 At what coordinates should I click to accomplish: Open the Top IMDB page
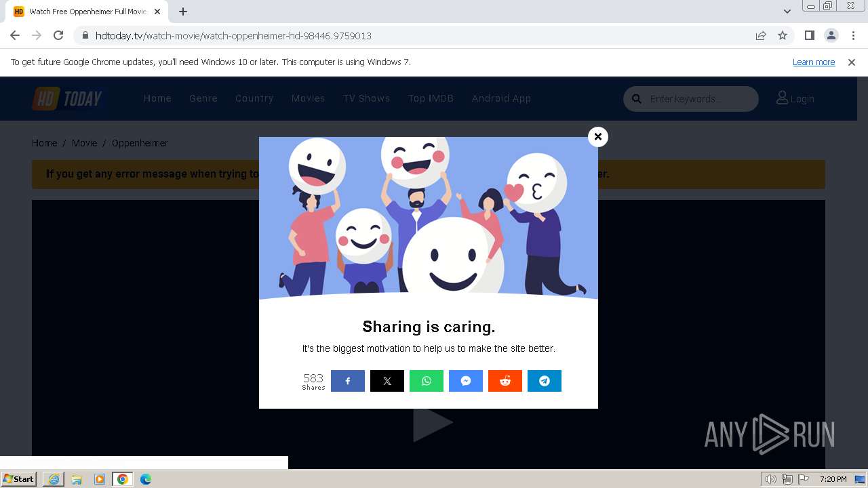[x=431, y=98]
